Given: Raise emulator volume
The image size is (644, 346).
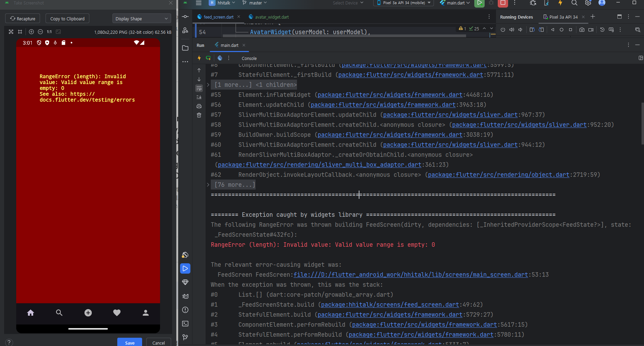Looking at the screenshot, I should [512, 30].
